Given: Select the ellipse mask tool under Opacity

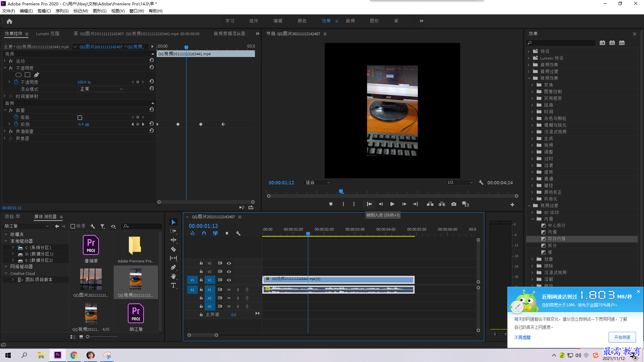Looking at the screenshot, I should pos(18,75).
